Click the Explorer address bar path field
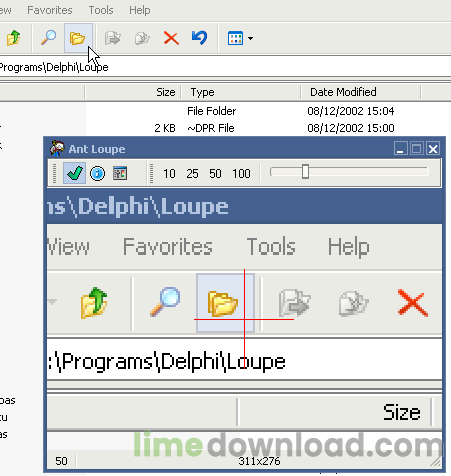 [225, 67]
